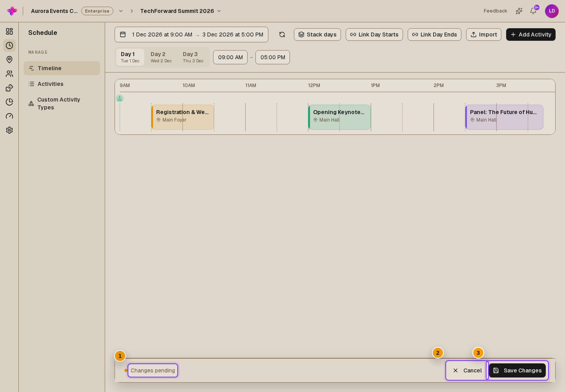Open the settings gear icon in sidebar

9,130
